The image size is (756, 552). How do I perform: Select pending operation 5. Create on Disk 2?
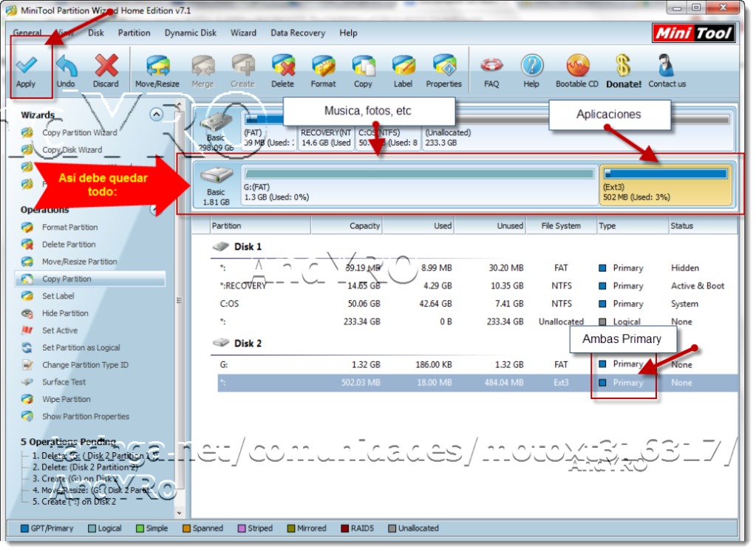pyautogui.click(x=74, y=502)
